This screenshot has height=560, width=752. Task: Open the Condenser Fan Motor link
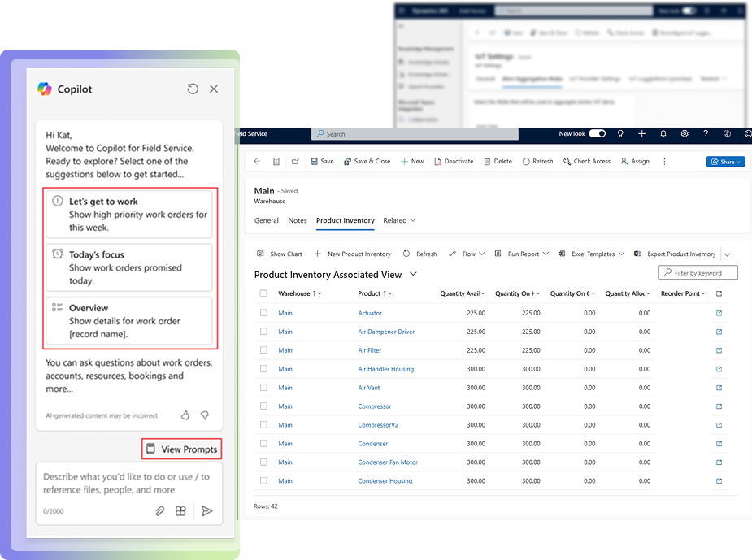point(388,462)
